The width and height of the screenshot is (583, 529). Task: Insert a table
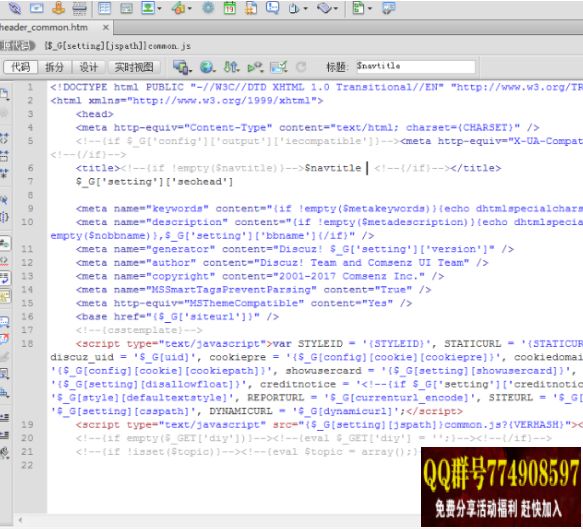(x=104, y=7)
